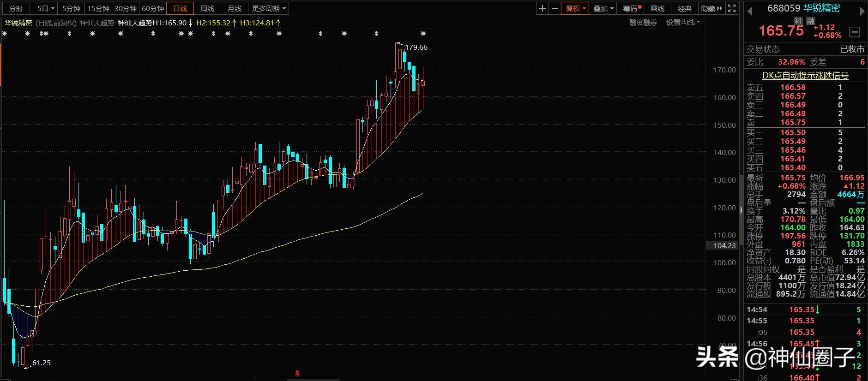
Task: Click the zoom in plus icon
Action: coord(542,8)
